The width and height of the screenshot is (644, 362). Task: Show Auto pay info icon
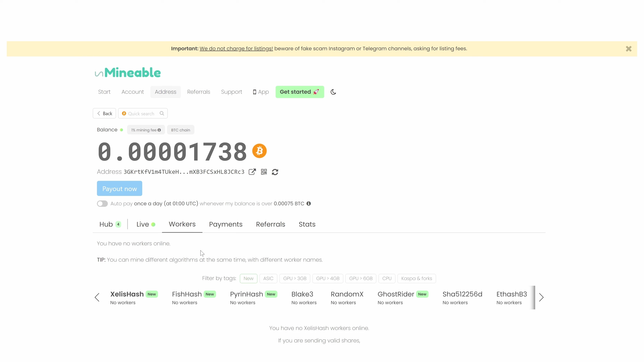[309, 204]
